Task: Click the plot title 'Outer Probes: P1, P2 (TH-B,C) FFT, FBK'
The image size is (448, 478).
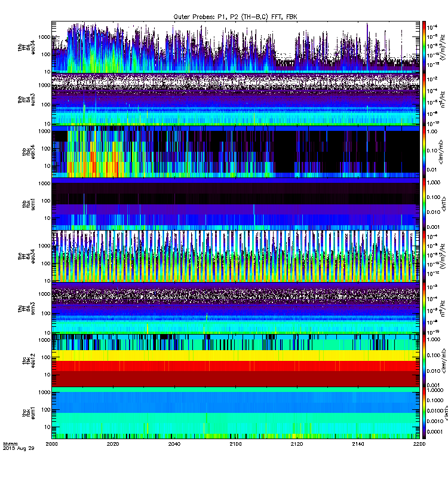Action: 235,17
